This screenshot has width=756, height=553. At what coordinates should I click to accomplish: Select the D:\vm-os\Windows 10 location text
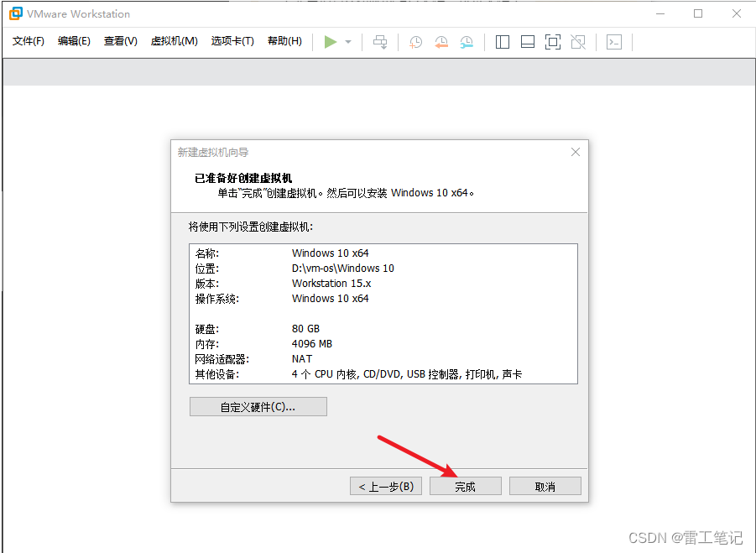343,268
